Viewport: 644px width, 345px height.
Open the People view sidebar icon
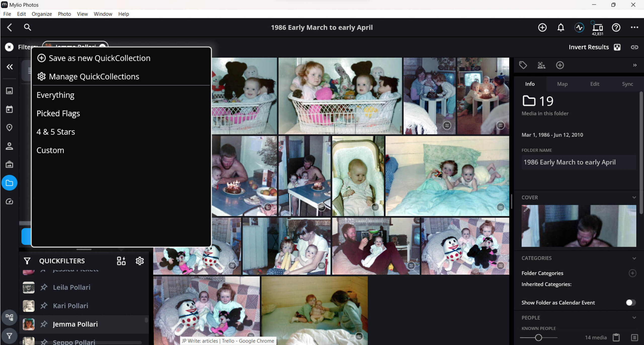pos(9,146)
